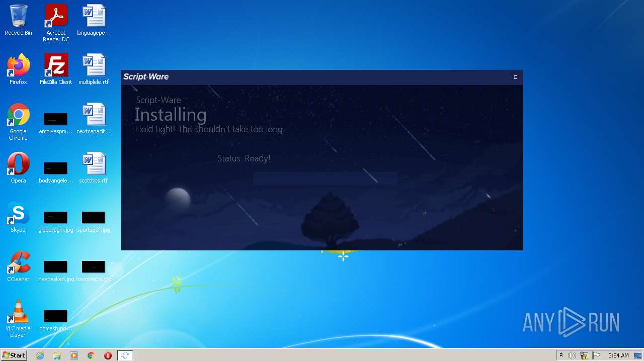This screenshot has height=362, width=644.
Task: Open the Recycle Bin desktop icon
Action: [x=18, y=20]
